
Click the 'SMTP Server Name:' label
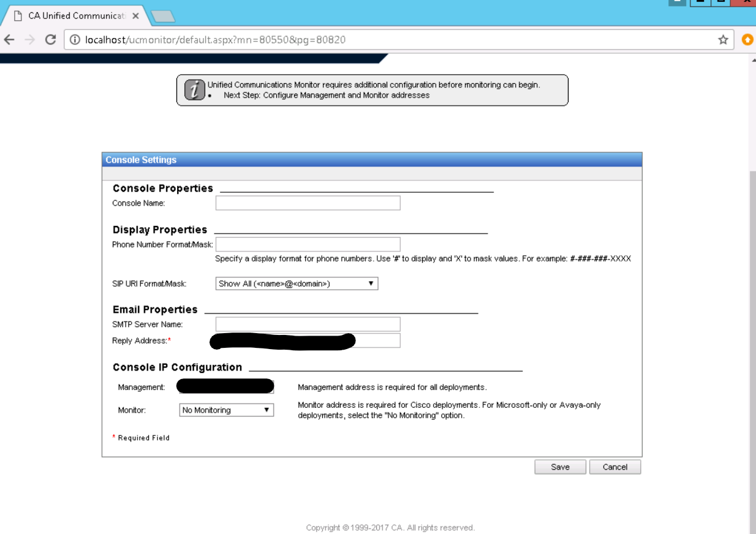[148, 325]
